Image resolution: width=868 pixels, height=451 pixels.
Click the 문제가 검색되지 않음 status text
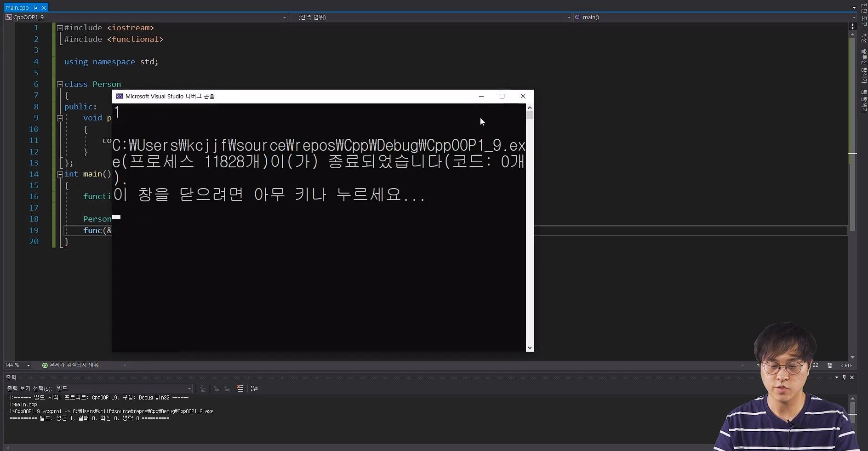[x=74, y=365]
